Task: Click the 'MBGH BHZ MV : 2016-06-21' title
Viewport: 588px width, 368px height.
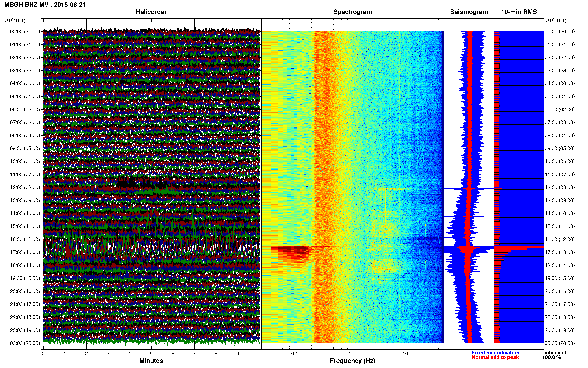Action: [45, 5]
